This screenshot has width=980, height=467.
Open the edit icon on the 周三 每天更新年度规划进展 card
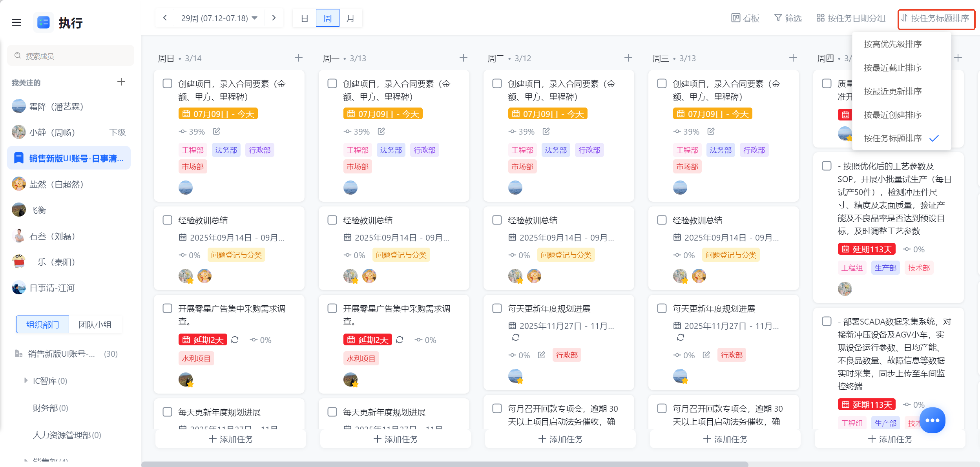tap(706, 355)
